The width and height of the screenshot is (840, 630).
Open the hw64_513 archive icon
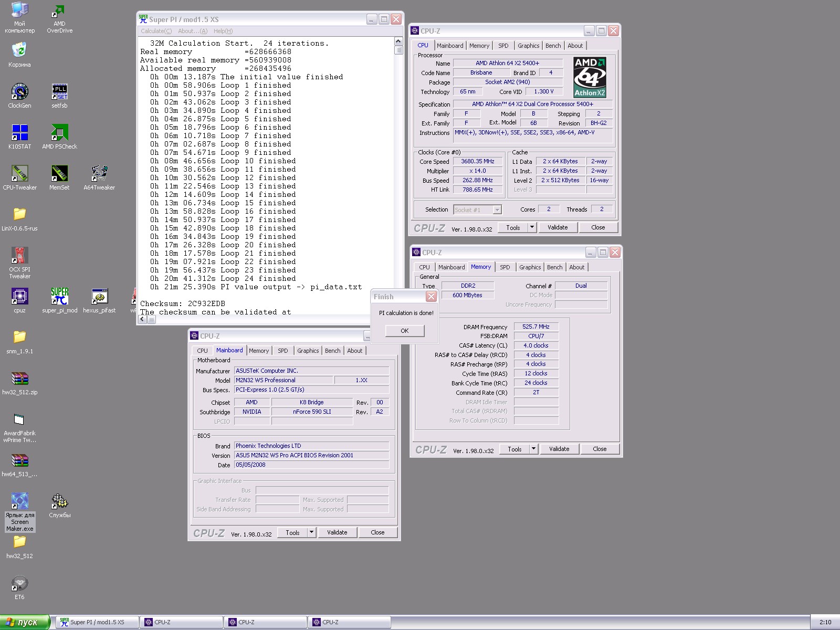(19, 465)
